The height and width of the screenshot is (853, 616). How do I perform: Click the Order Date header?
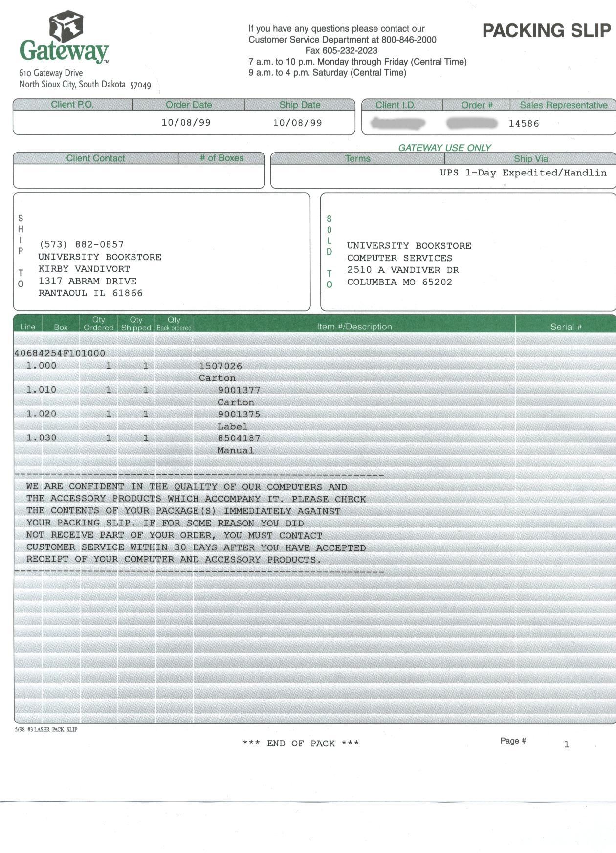(x=189, y=105)
